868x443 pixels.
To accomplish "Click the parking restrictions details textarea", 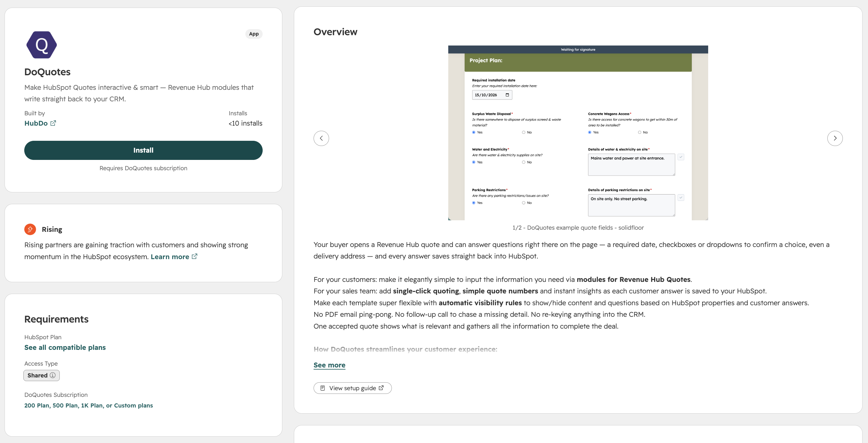I will [631, 205].
